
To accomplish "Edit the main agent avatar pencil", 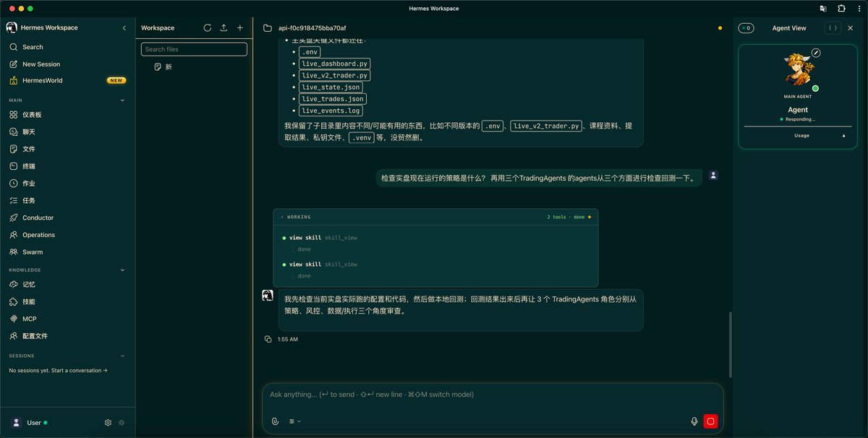I will click(x=816, y=53).
